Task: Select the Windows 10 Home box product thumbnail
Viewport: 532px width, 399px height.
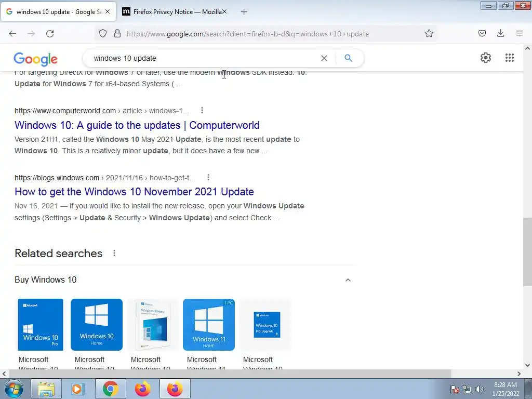Action: [153, 324]
